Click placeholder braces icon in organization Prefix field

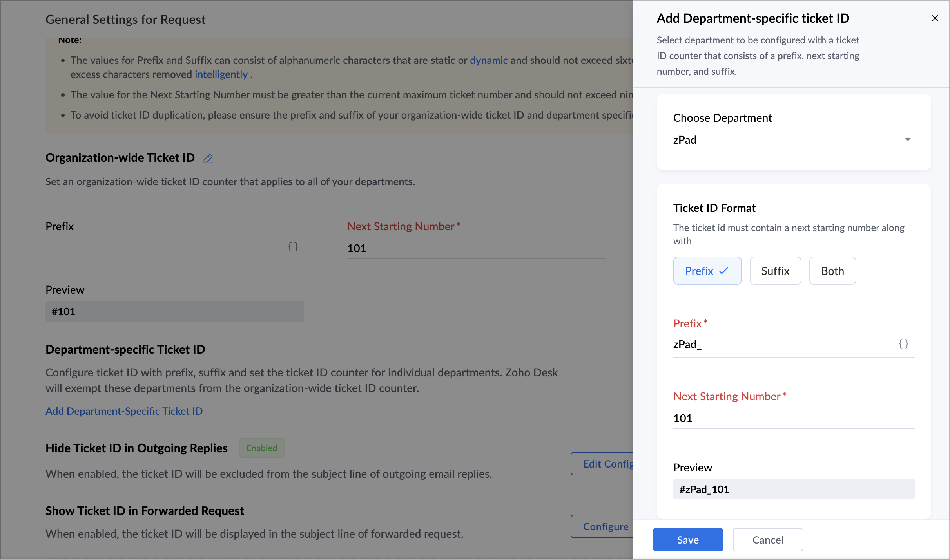293,247
